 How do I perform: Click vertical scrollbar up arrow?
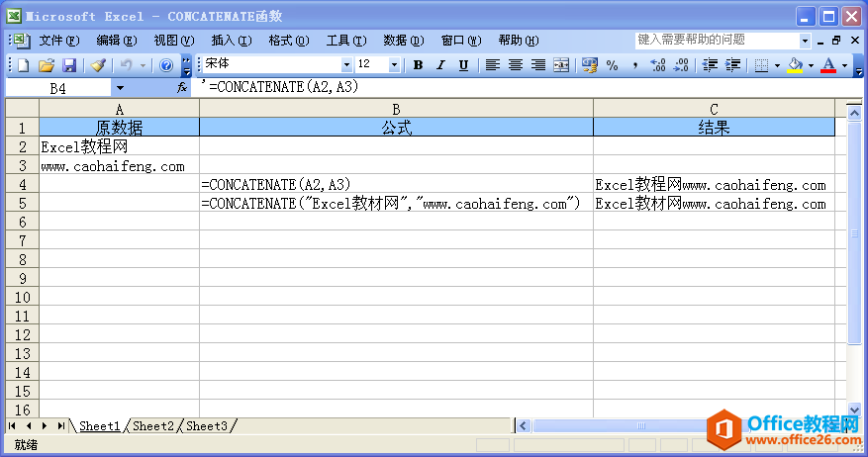click(x=854, y=114)
